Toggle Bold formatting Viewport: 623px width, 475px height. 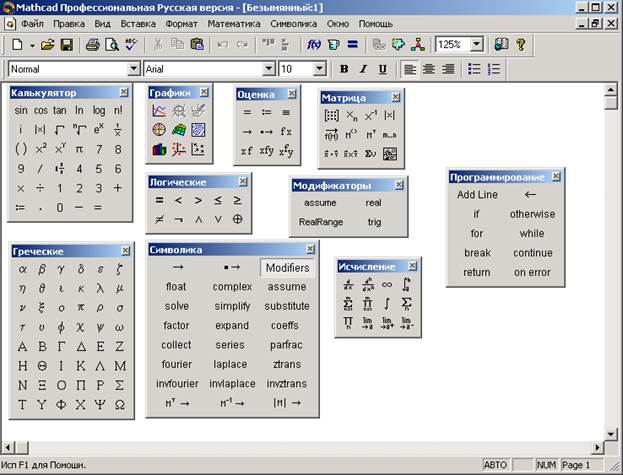(344, 69)
